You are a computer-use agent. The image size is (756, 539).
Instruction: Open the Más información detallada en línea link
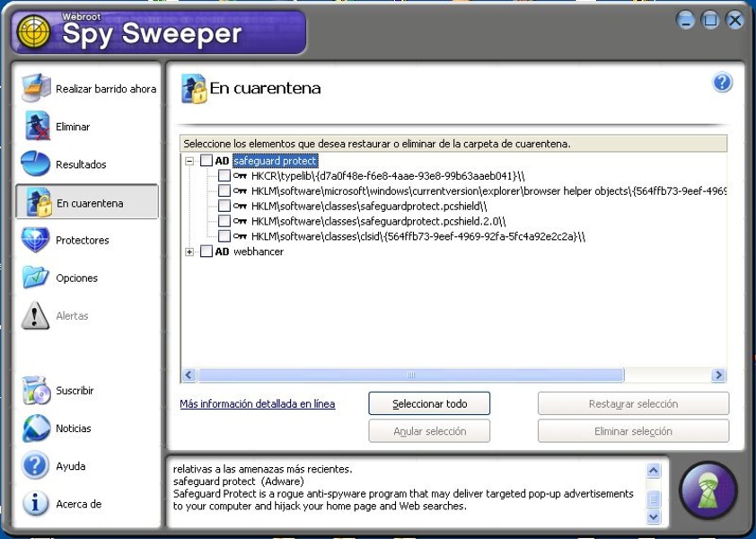tap(258, 404)
